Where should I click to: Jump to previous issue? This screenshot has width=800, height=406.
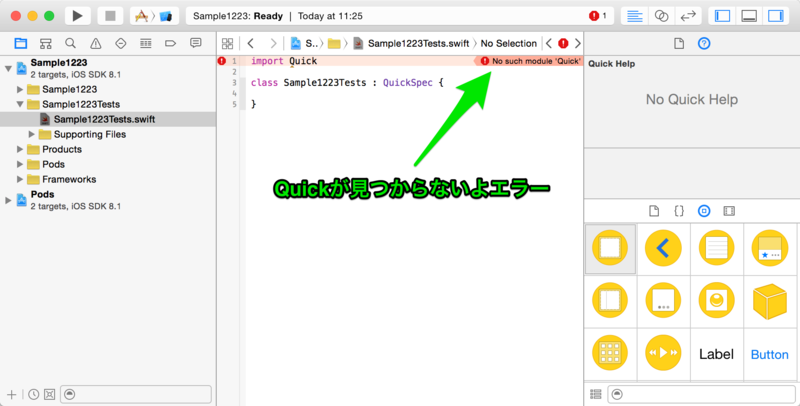(549, 43)
